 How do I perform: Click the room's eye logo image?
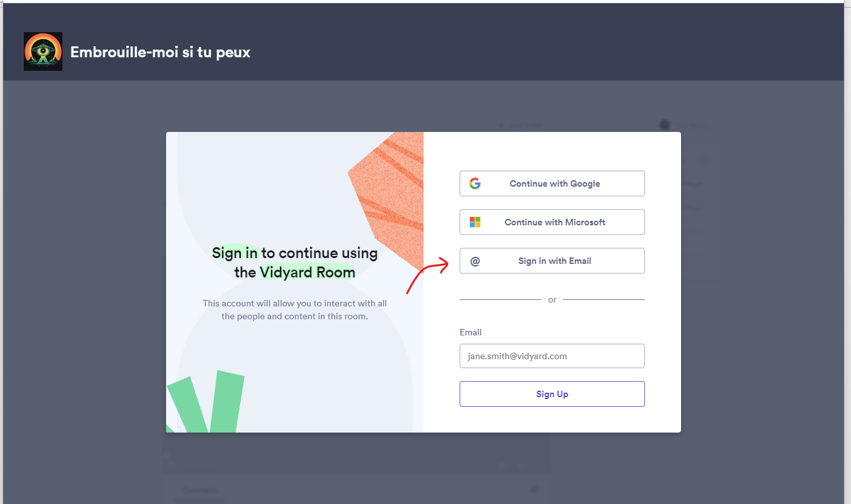(43, 51)
